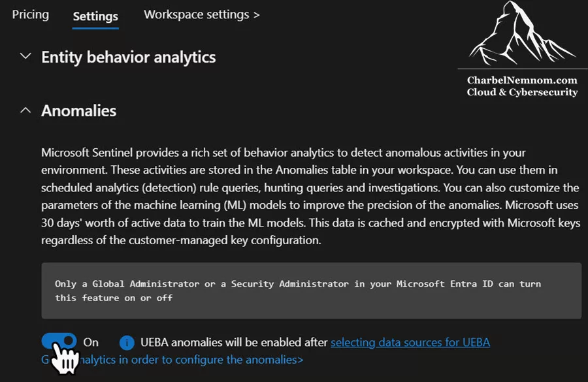Collapse the Anomalies section with its chevron
Image resolution: width=588 pixels, height=382 pixels.
point(25,110)
